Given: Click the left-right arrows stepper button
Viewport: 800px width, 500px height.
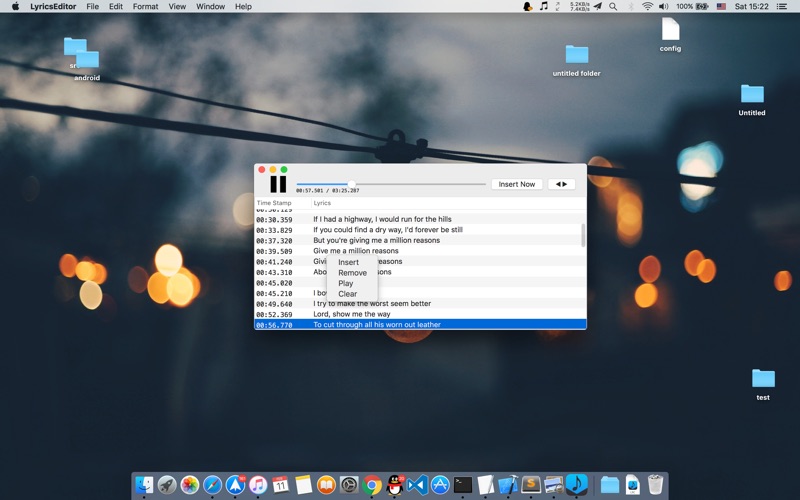Looking at the screenshot, I should (x=561, y=184).
